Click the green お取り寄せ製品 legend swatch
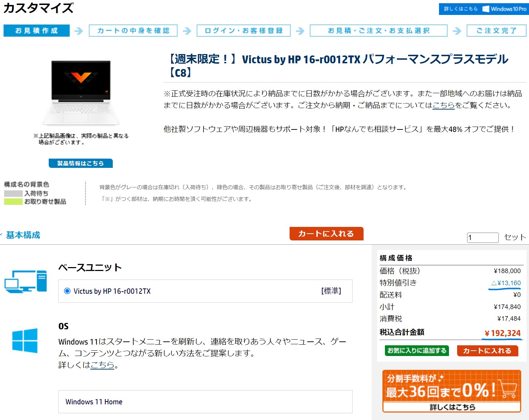529x420 pixels. coord(13,202)
